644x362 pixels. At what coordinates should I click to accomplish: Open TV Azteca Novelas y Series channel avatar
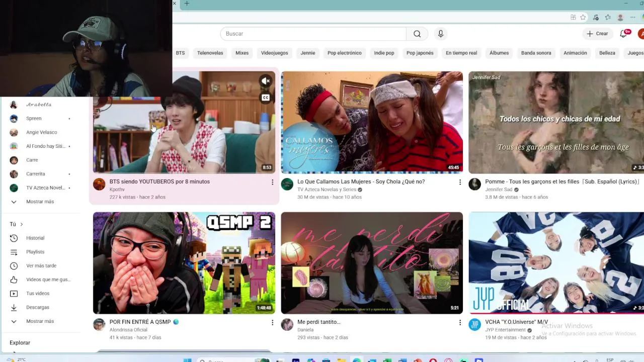[x=287, y=184]
